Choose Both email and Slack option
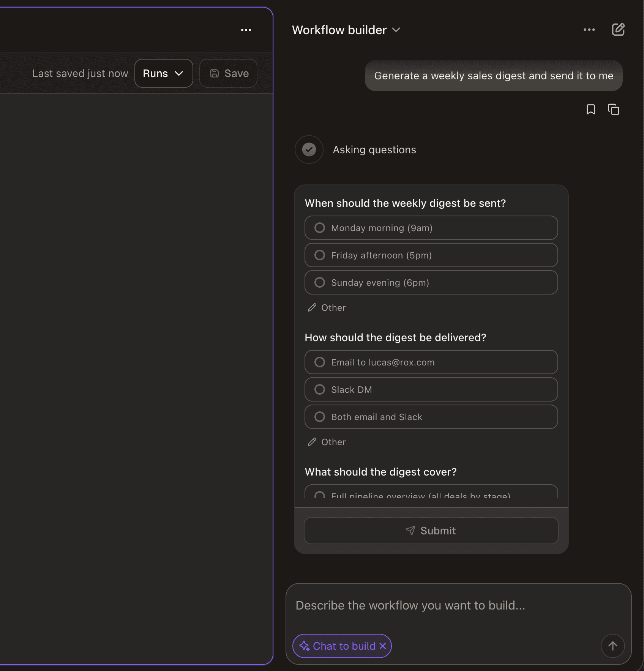The image size is (644, 671). tap(431, 417)
